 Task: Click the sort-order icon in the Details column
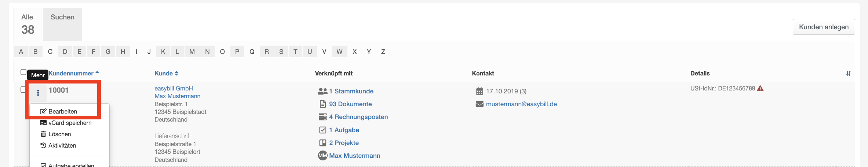coord(848,73)
